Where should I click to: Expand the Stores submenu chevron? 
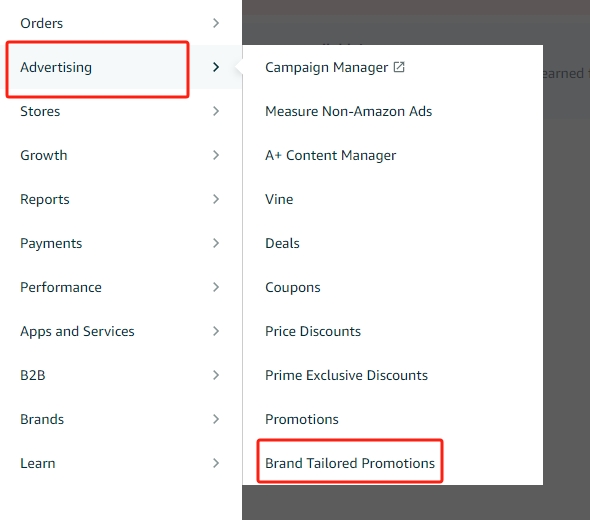click(x=216, y=111)
